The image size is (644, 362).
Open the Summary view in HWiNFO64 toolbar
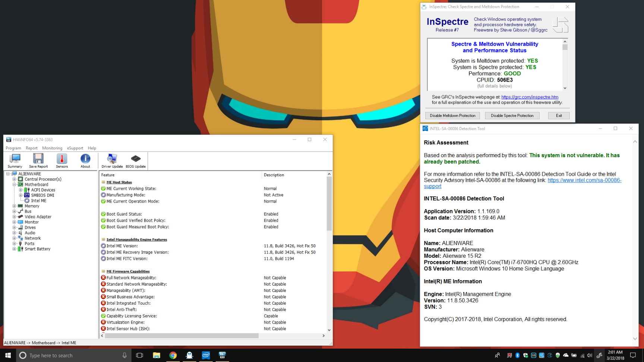pyautogui.click(x=15, y=161)
